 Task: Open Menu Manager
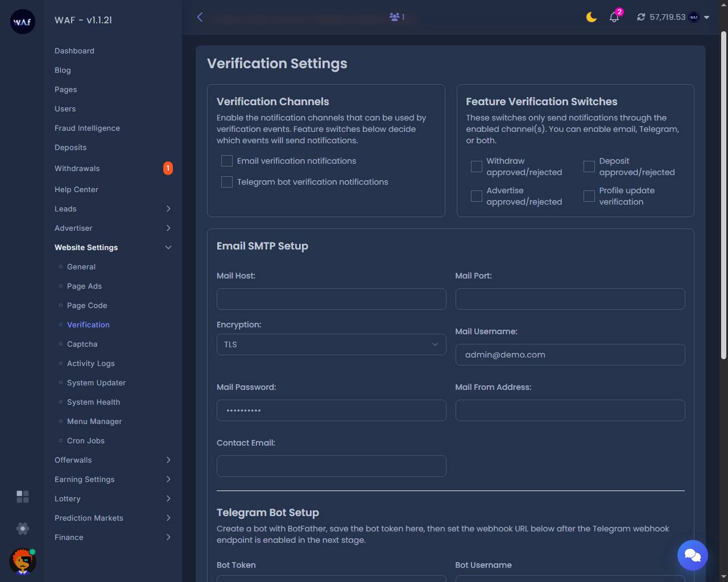tap(94, 421)
